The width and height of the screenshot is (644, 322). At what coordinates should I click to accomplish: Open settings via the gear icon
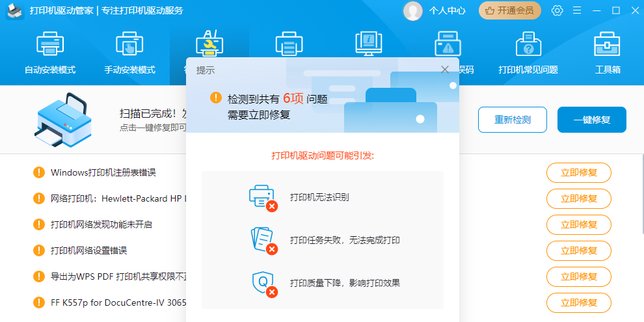coord(557,10)
